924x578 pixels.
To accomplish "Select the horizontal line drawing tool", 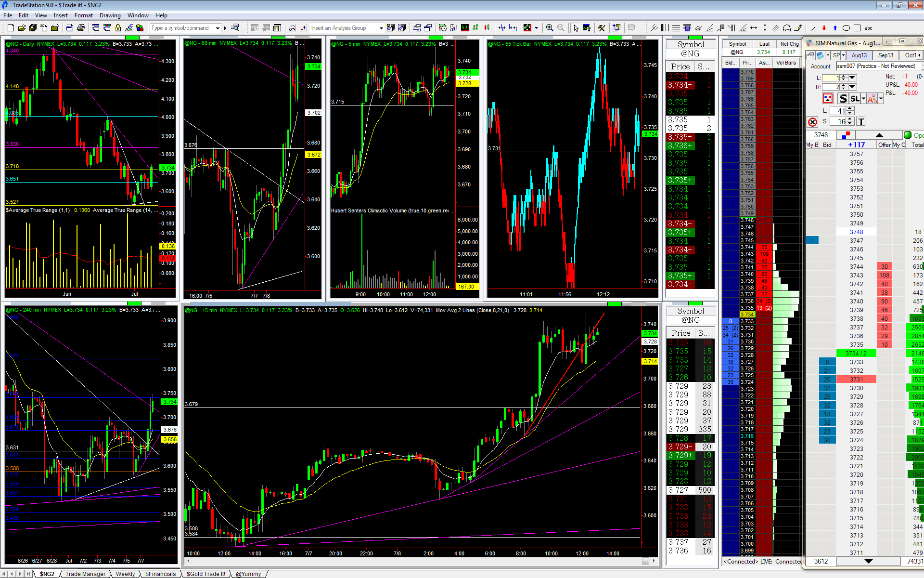I will (x=754, y=28).
